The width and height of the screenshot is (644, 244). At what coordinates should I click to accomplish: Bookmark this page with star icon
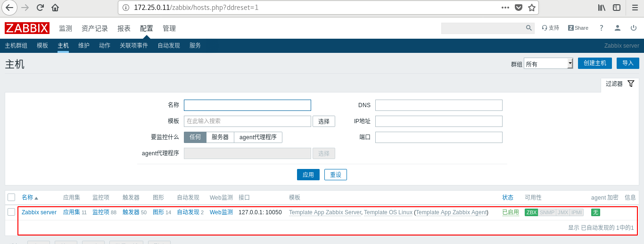(x=532, y=8)
